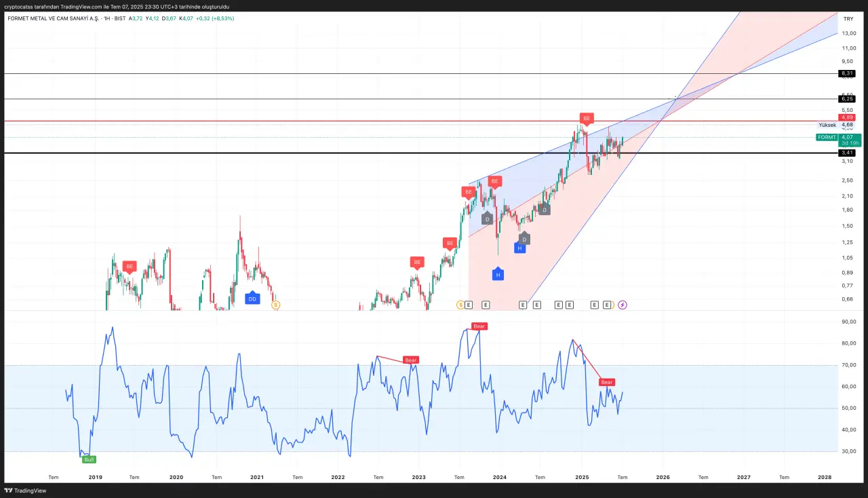
Task: Click the 2026 label on time axis
Action: (663, 477)
